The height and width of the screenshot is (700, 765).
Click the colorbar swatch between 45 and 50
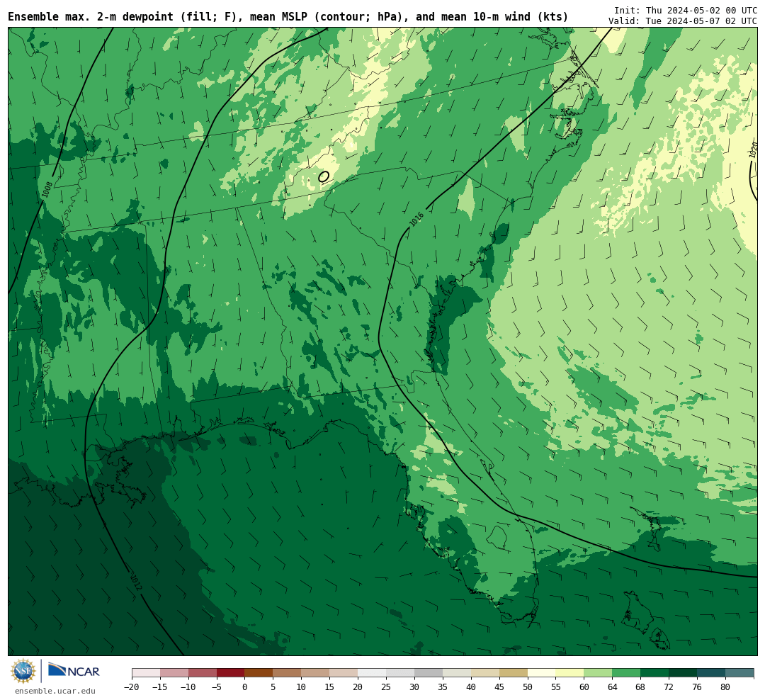pyautogui.click(x=514, y=673)
